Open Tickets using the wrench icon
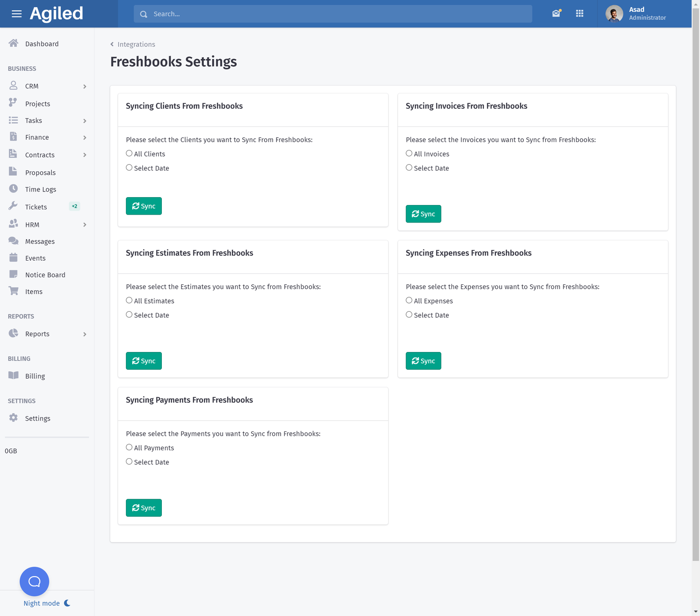Viewport: 700px width, 616px height. [x=13, y=206]
